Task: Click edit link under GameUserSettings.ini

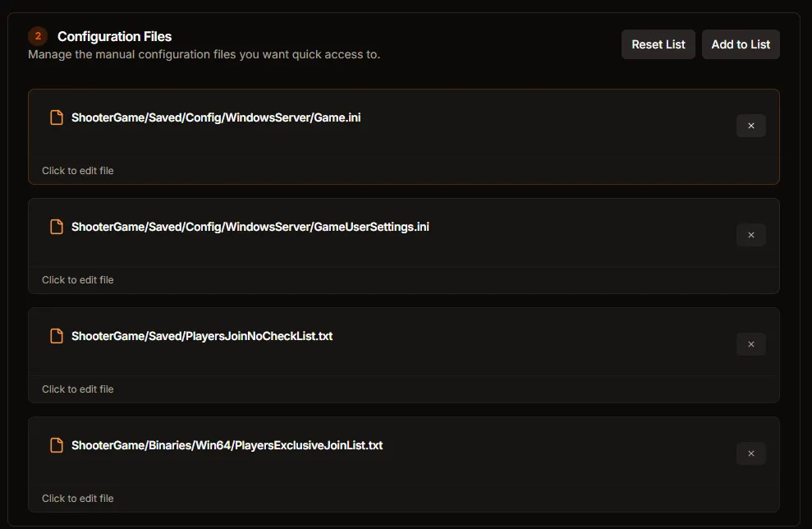Action: 78,279
